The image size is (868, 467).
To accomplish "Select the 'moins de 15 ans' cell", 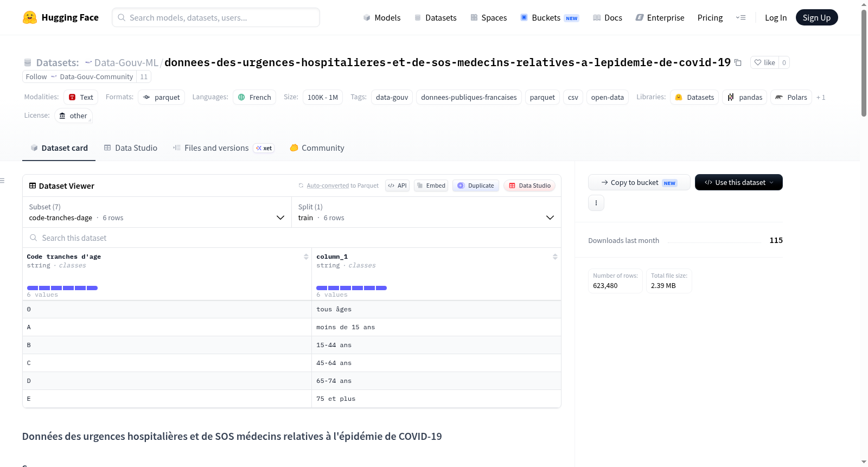I will coord(436,327).
